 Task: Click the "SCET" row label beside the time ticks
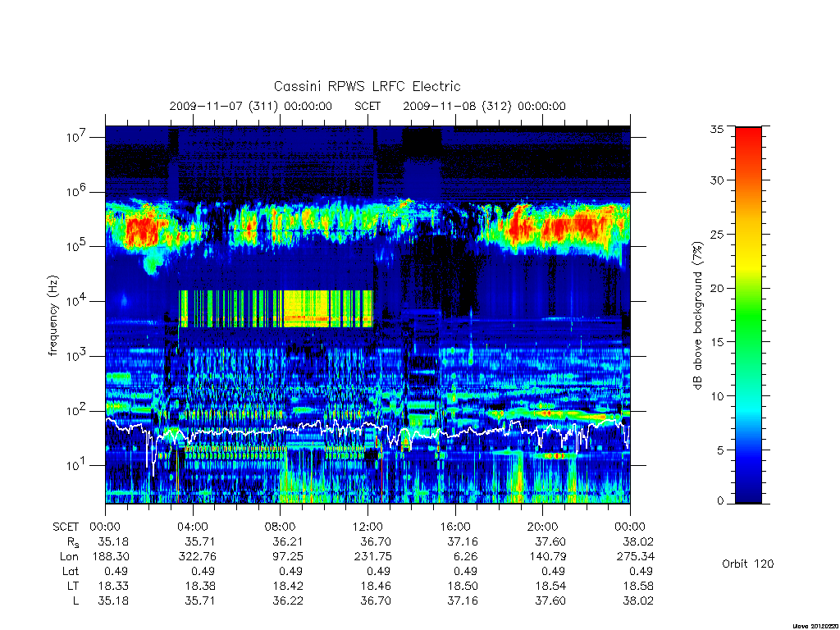[x=66, y=527]
